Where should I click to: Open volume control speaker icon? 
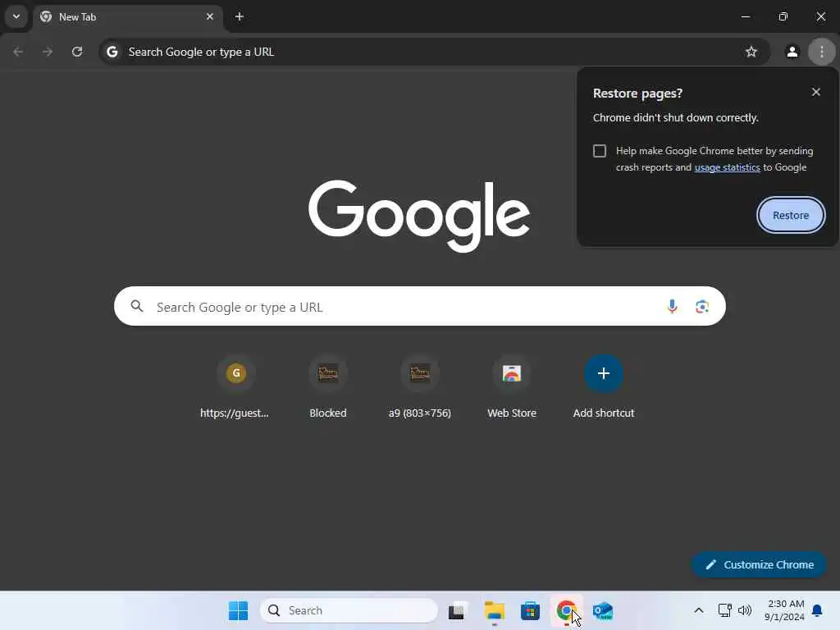[x=745, y=610]
